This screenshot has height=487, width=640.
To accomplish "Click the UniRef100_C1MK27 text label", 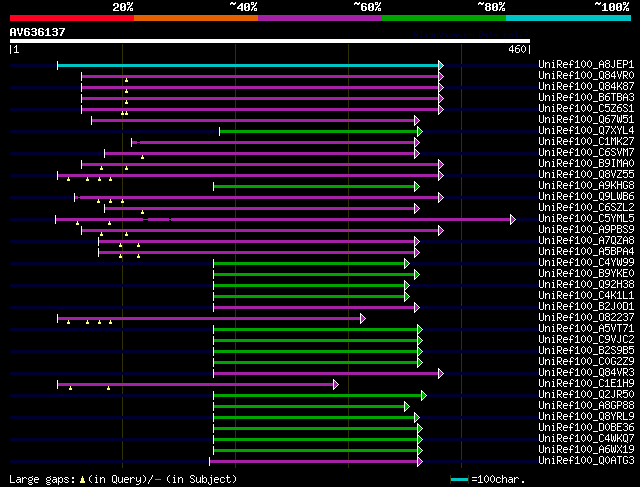I will tap(586, 142).
